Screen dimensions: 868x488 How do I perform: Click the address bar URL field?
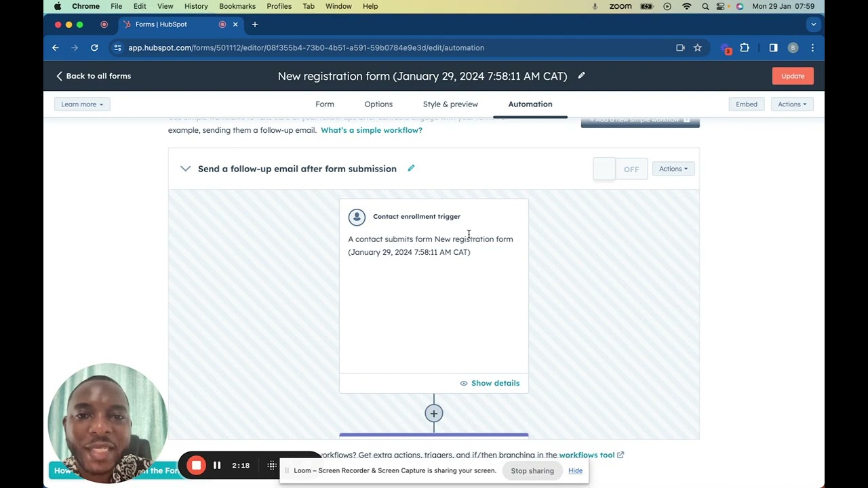click(393, 47)
